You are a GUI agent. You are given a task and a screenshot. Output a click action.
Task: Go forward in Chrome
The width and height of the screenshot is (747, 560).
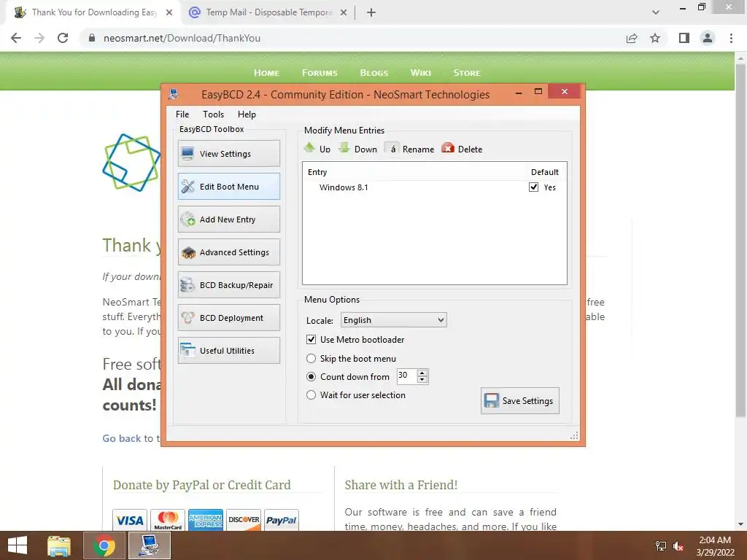[39, 38]
